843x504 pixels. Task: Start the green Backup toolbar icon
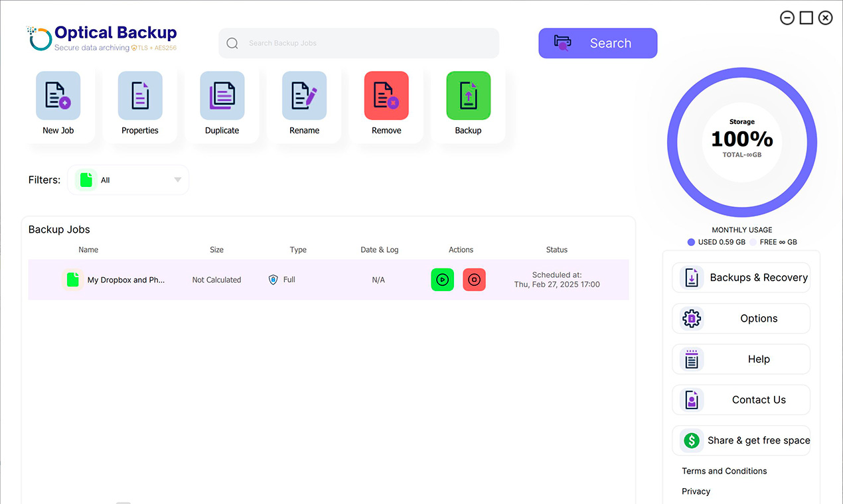pos(469,95)
